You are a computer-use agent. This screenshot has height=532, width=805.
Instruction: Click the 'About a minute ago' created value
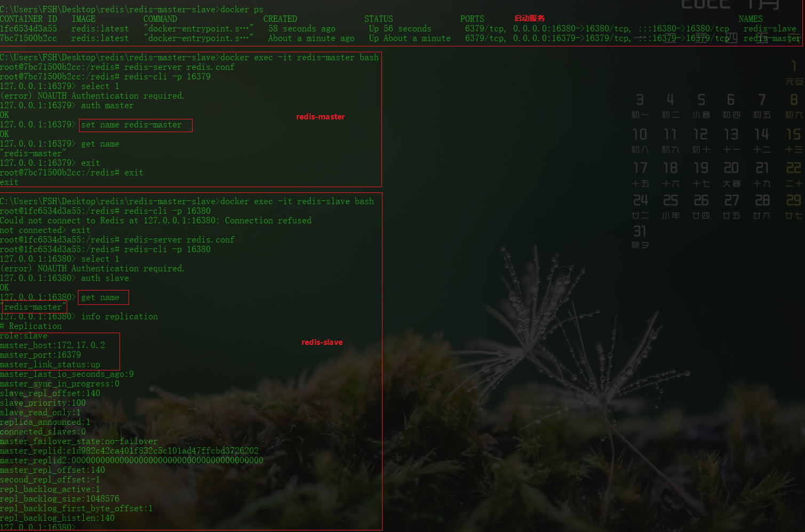pyautogui.click(x=312, y=38)
